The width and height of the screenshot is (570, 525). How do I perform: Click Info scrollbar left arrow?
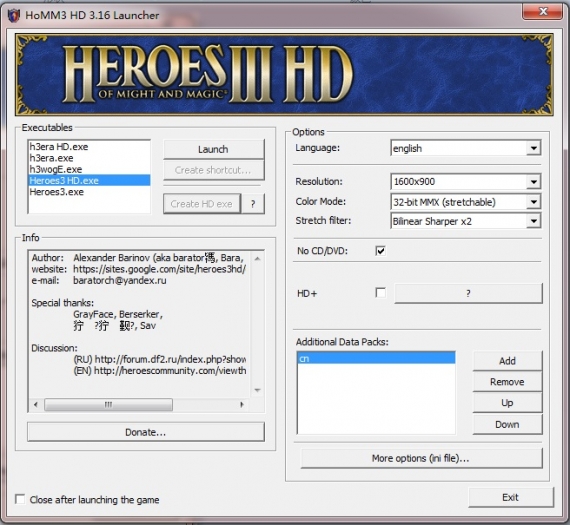(x=36, y=404)
